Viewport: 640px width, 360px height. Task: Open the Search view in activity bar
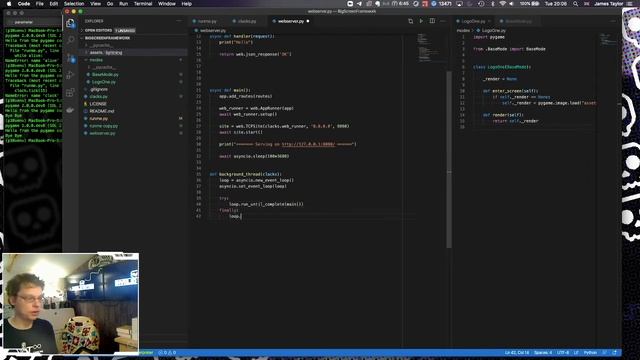71,40
